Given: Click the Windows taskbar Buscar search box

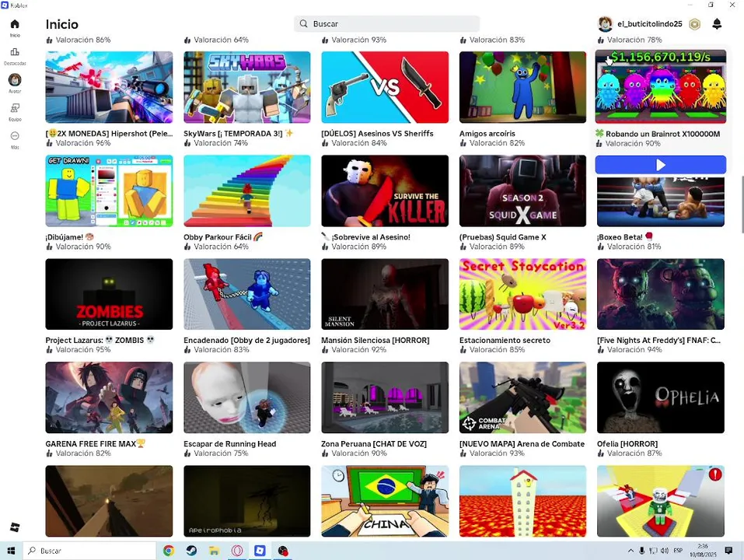Looking at the screenshot, I should coord(89,551).
